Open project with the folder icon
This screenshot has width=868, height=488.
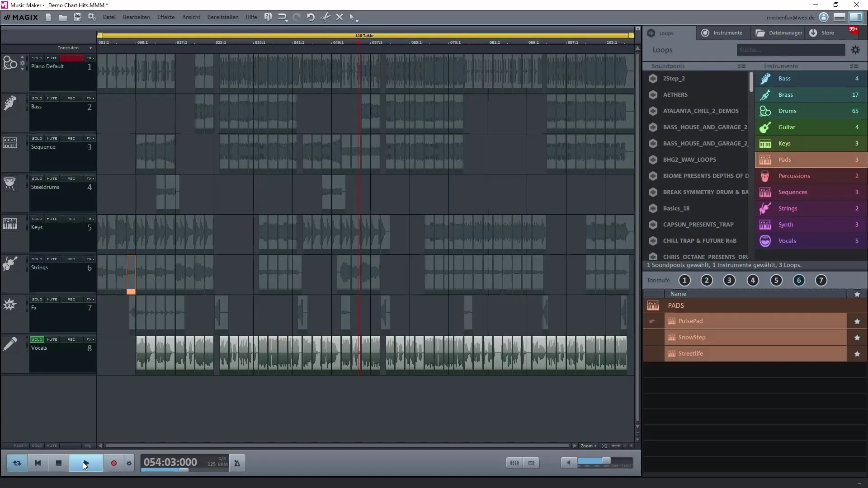pos(63,17)
